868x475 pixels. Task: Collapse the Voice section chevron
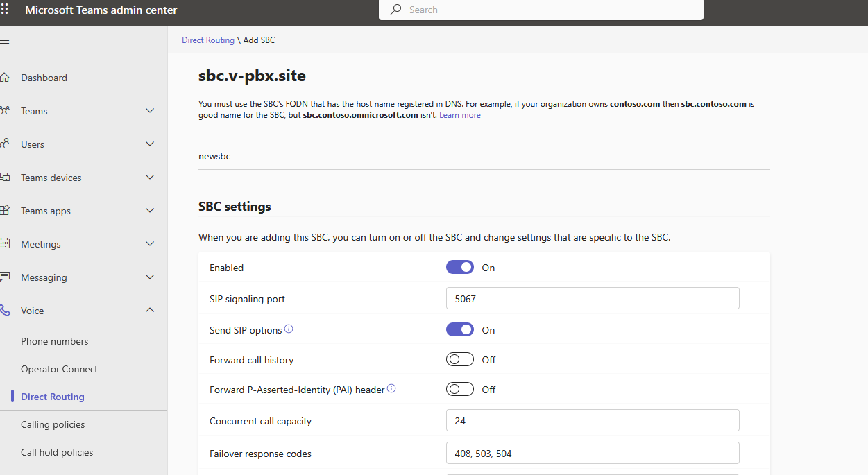pos(150,311)
